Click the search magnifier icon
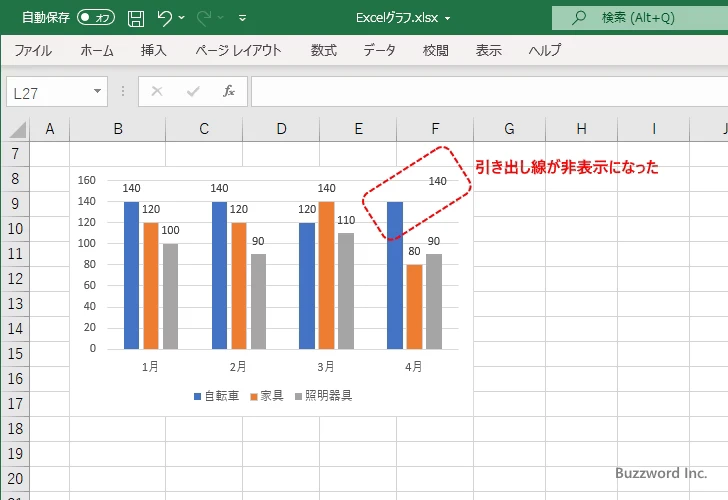Screen dimensions: 728x500 click(578, 18)
